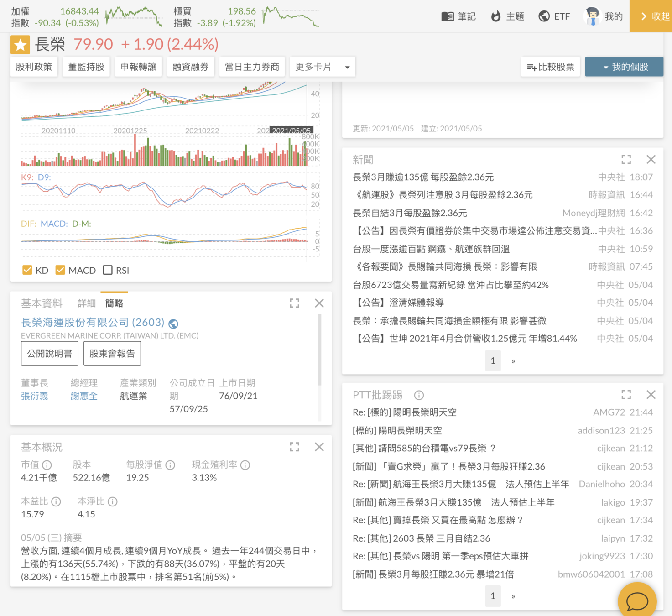Close the 基本概況 panel

319,447
